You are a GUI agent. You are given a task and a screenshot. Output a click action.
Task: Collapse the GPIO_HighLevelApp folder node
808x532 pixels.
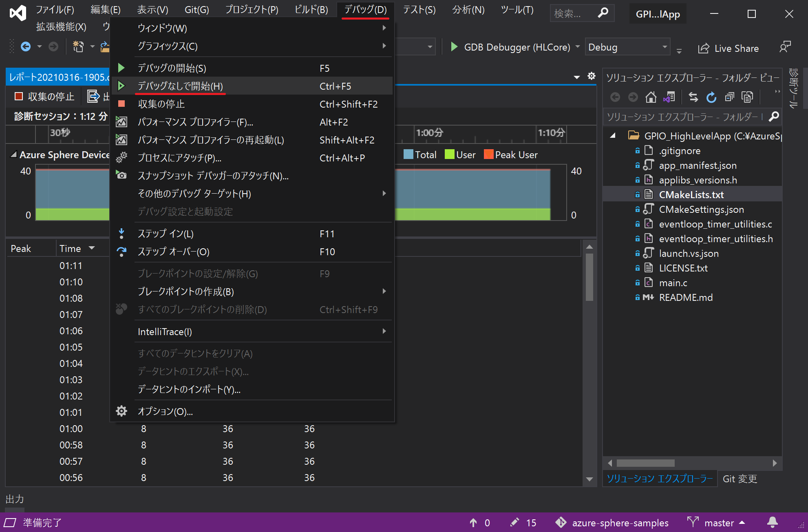[x=612, y=136]
